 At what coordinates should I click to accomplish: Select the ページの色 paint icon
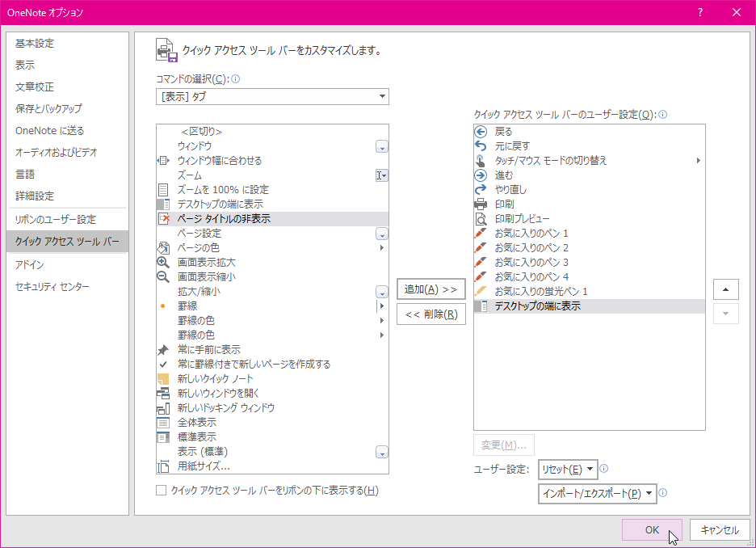(163, 248)
